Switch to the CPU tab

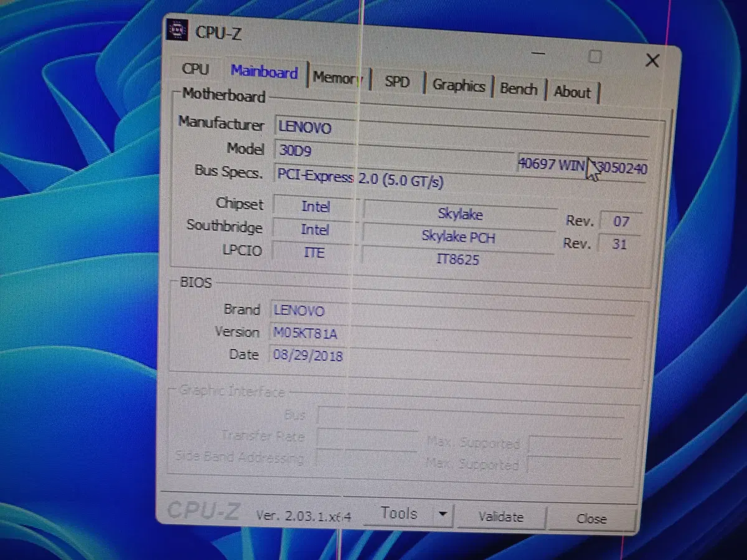[195, 69]
